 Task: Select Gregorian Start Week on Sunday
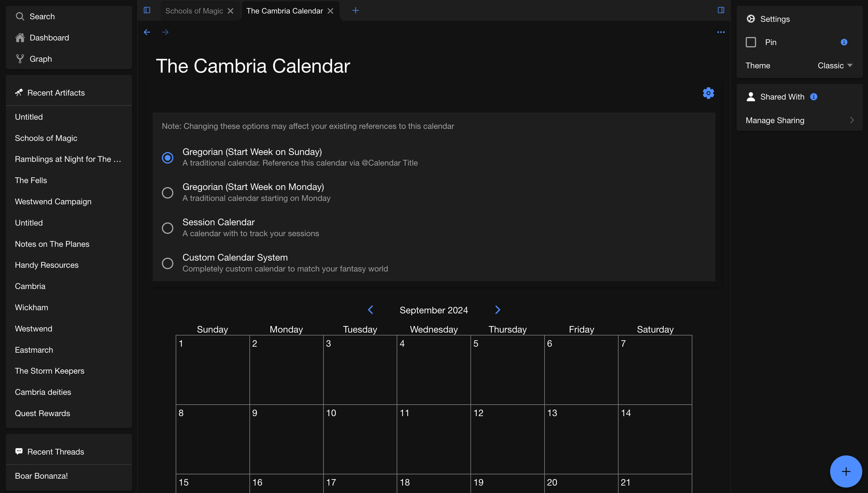[x=168, y=157]
